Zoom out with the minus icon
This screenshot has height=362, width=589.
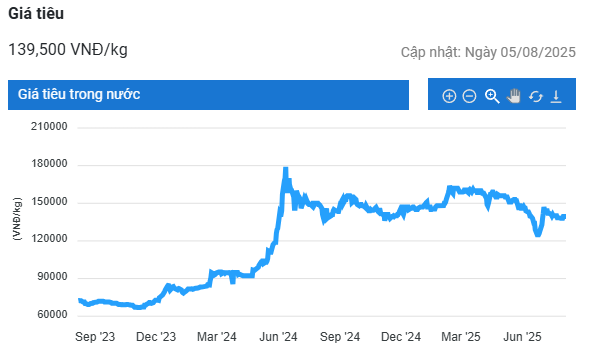click(469, 96)
